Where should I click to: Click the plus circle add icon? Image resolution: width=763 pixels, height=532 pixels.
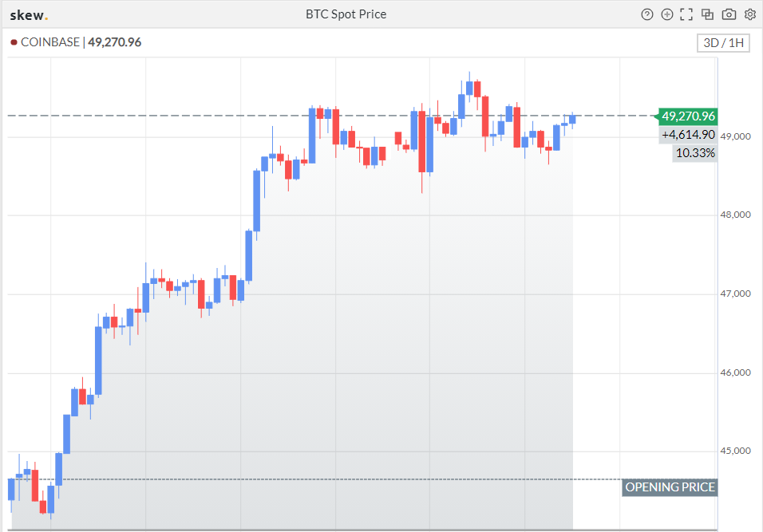point(667,14)
